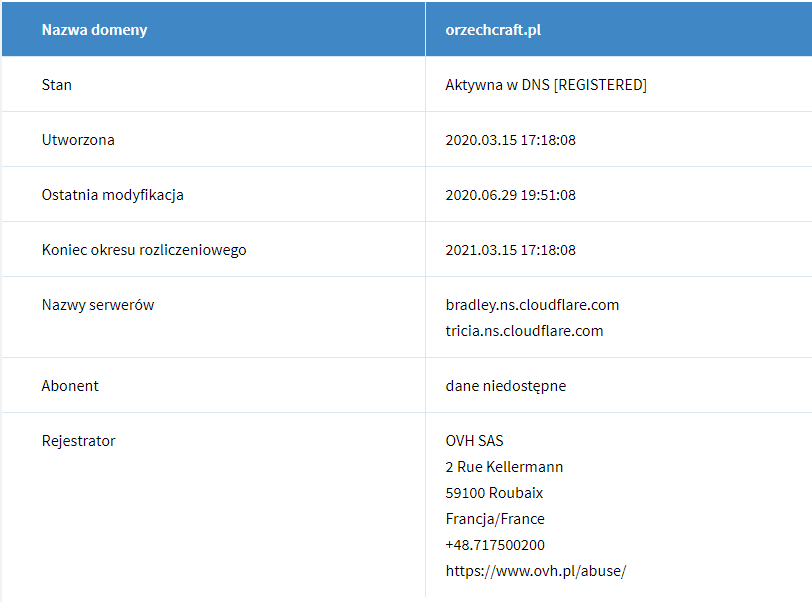Screen dimensions: 812x602
Task: Click the dane niedostępne subscriber value
Action: [x=505, y=386]
